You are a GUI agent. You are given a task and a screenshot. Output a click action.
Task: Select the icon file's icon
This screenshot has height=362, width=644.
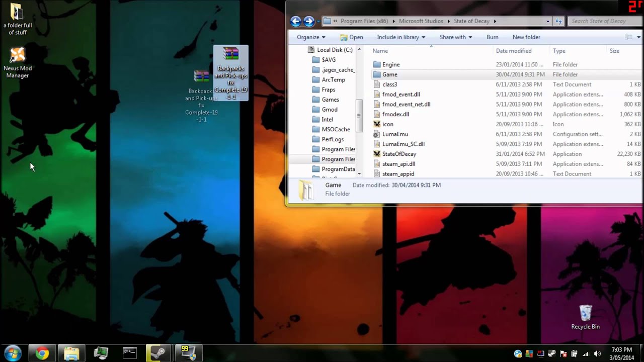pos(377,124)
